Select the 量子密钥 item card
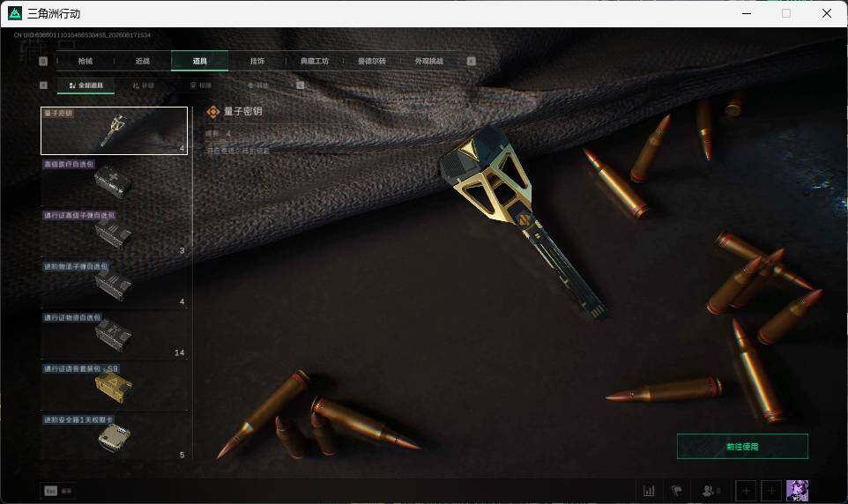This screenshot has height=504, width=848. pyautogui.click(x=114, y=131)
